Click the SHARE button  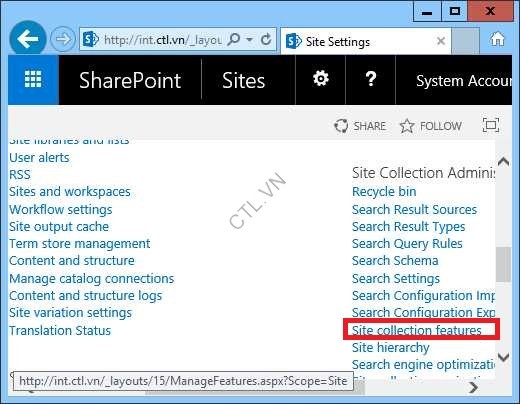(360, 126)
